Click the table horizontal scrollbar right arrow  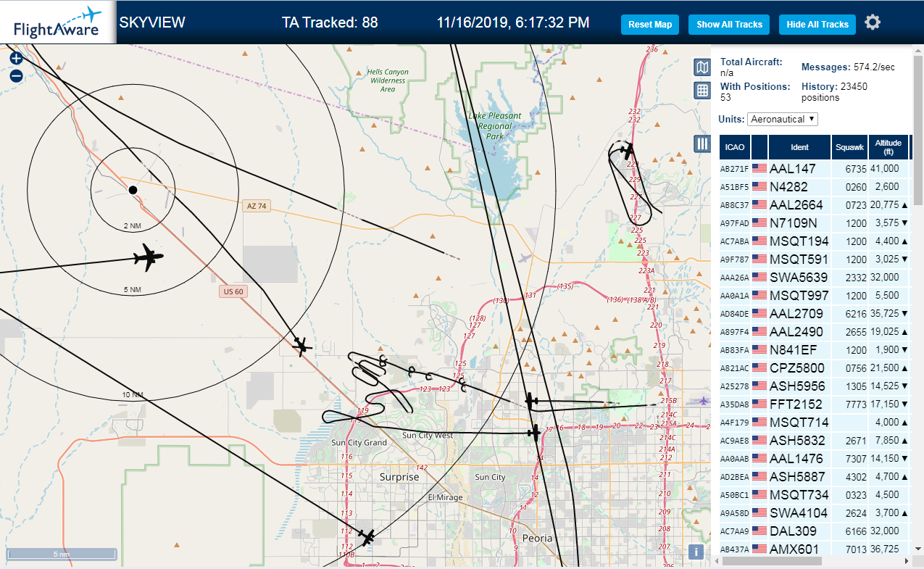coord(905,561)
